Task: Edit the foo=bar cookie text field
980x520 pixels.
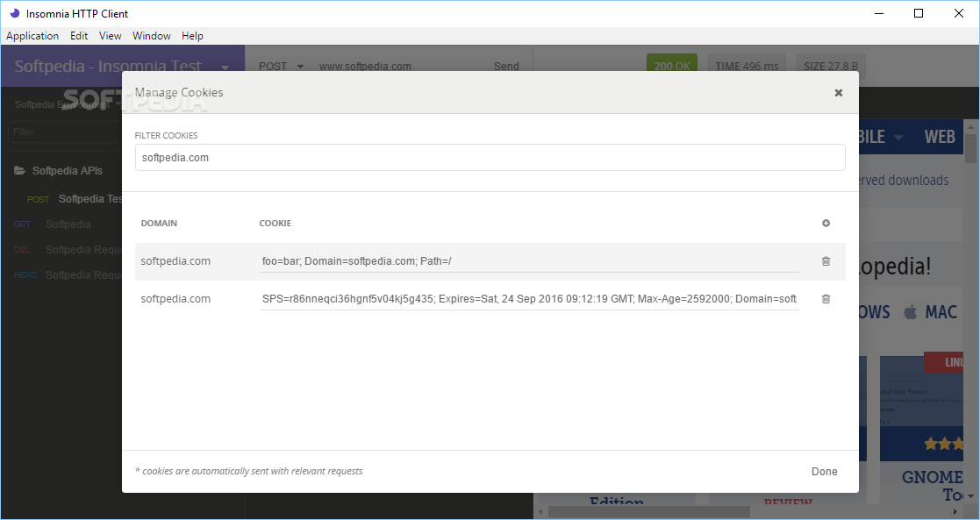Action: (x=529, y=261)
